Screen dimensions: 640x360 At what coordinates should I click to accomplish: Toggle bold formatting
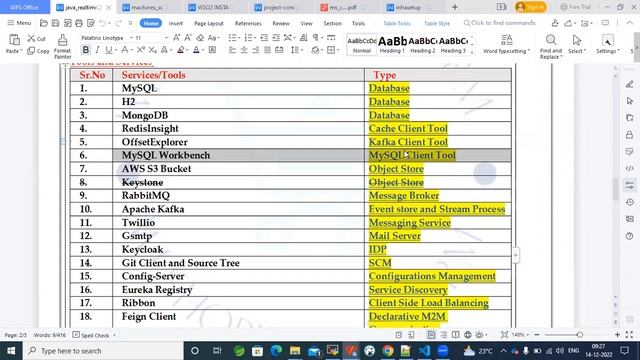pos(86,50)
